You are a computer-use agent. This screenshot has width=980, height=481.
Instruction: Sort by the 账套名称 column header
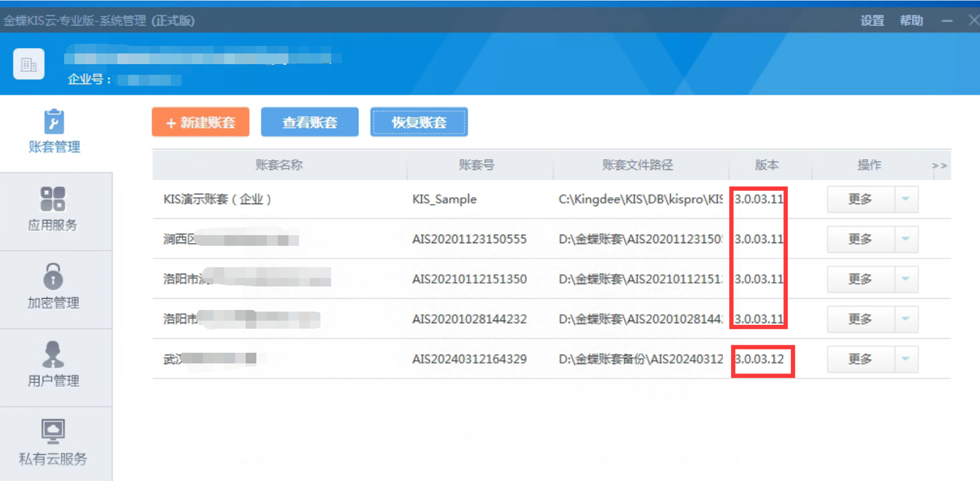coord(279,165)
